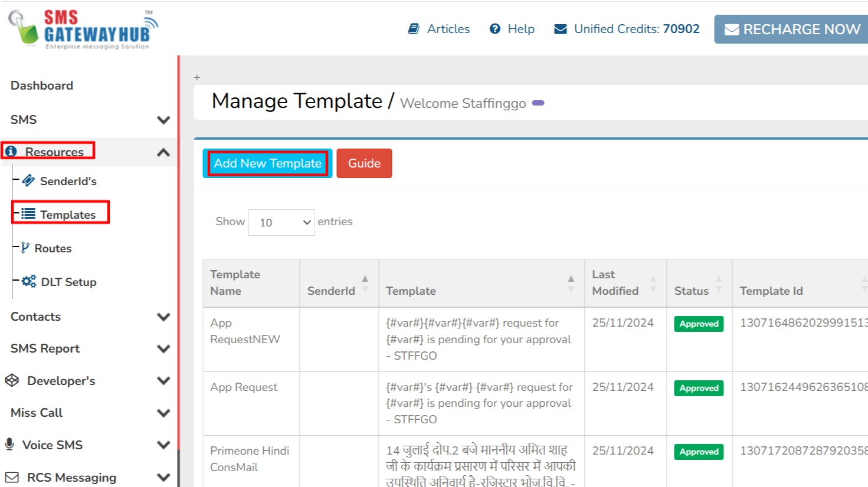Click the small plus sign above heading

[197, 77]
